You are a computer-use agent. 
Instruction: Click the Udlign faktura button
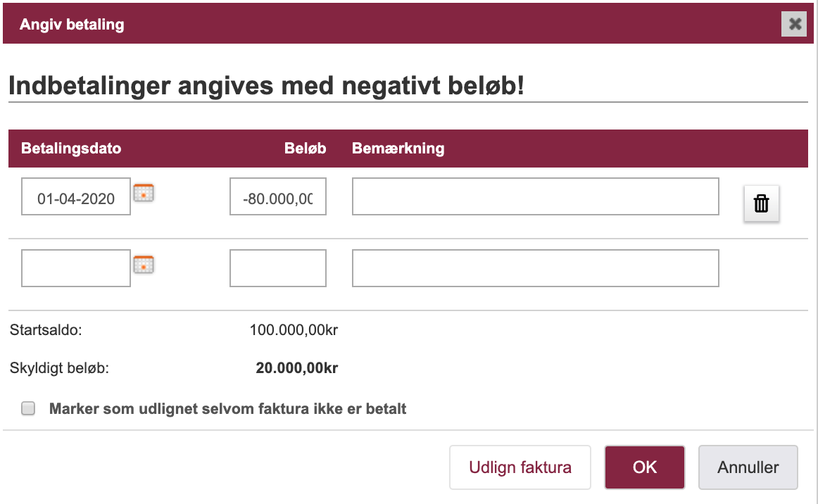520,467
